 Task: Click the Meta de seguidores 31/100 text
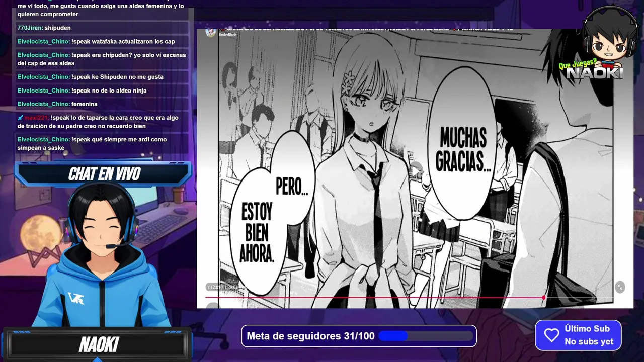tap(310, 336)
